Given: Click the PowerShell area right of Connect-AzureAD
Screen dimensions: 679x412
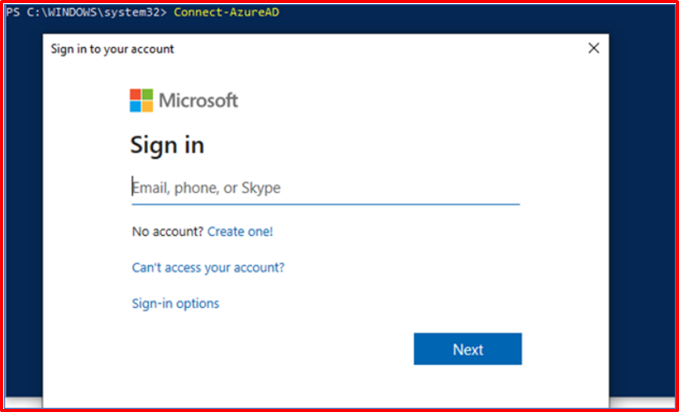Looking at the screenshot, I should coord(476,13).
